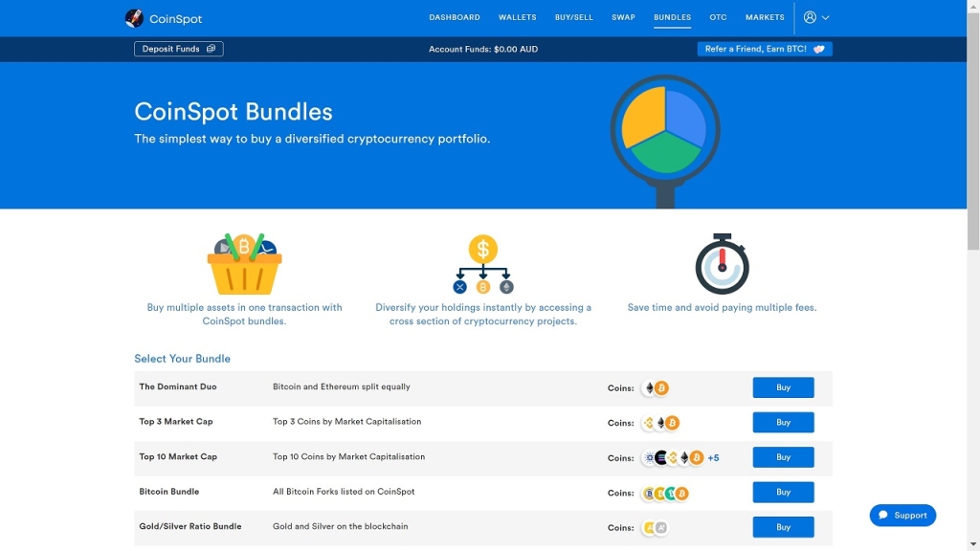980x551 pixels.
Task: Click Cardano coin icon in Top 10 Market Cap row
Action: [x=648, y=458]
